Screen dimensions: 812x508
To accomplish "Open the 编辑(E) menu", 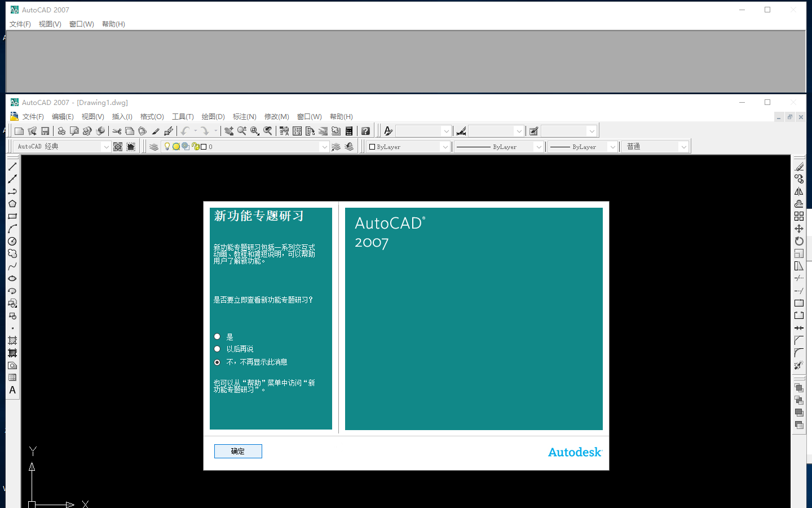I will [x=63, y=117].
